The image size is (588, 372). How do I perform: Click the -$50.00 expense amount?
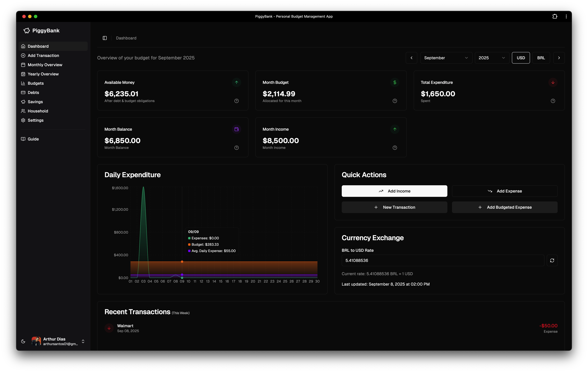coord(548,326)
